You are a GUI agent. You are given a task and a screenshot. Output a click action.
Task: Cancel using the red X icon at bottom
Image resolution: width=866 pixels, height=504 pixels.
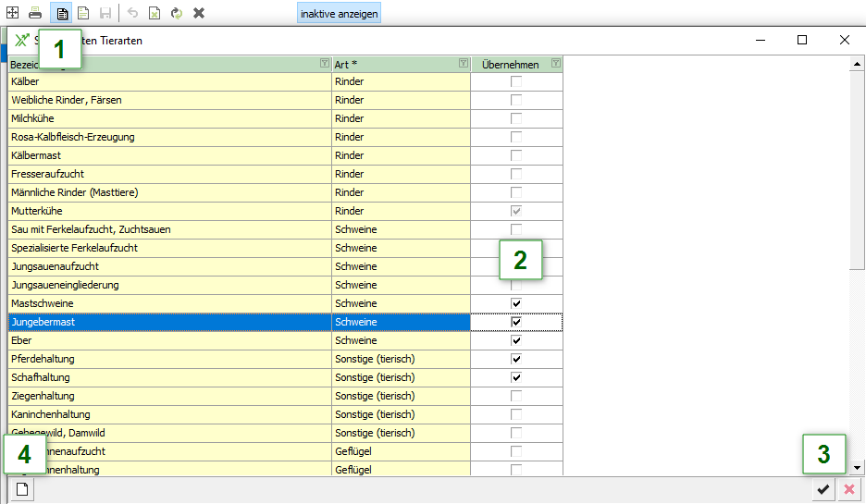(847, 490)
